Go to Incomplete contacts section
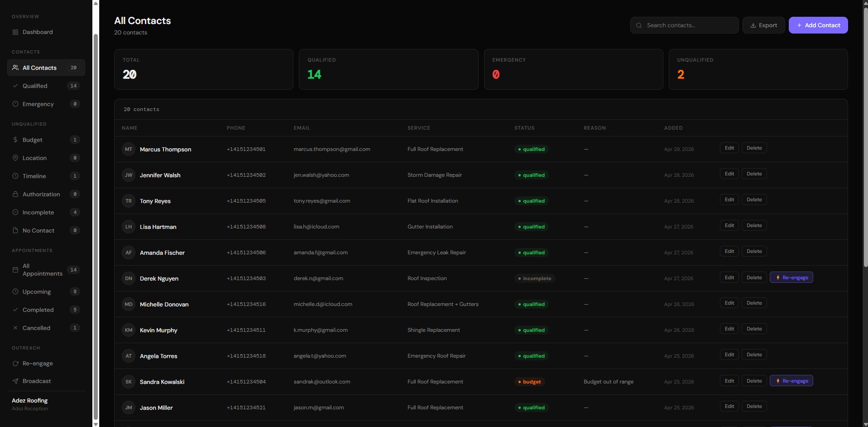 click(x=38, y=213)
